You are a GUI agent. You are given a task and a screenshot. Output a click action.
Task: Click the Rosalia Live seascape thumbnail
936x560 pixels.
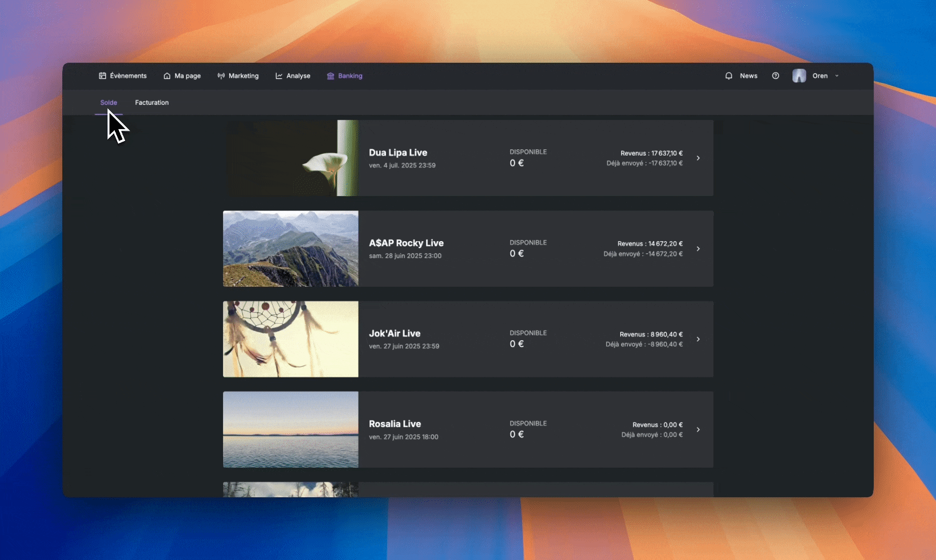pos(291,429)
